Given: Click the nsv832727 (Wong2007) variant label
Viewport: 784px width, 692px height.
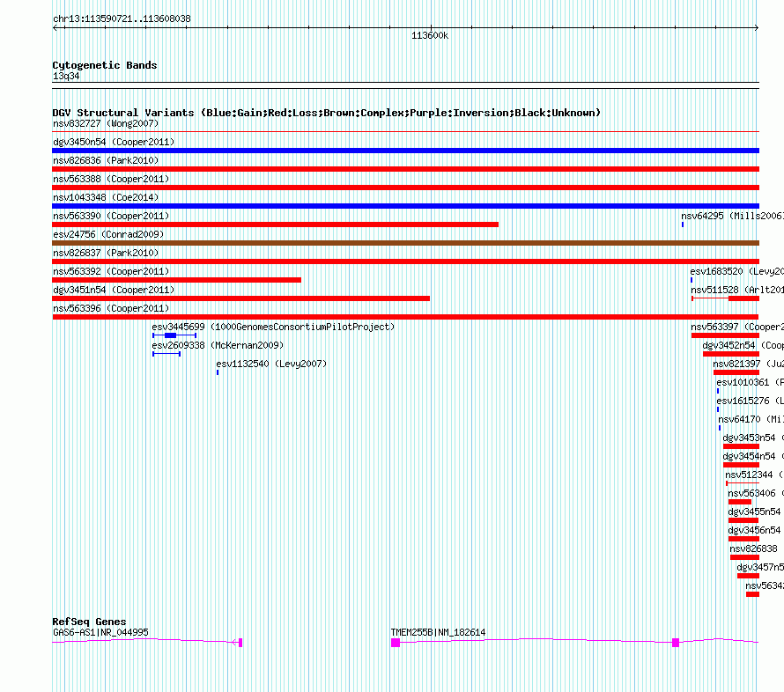Looking at the screenshot, I should tap(106, 123).
